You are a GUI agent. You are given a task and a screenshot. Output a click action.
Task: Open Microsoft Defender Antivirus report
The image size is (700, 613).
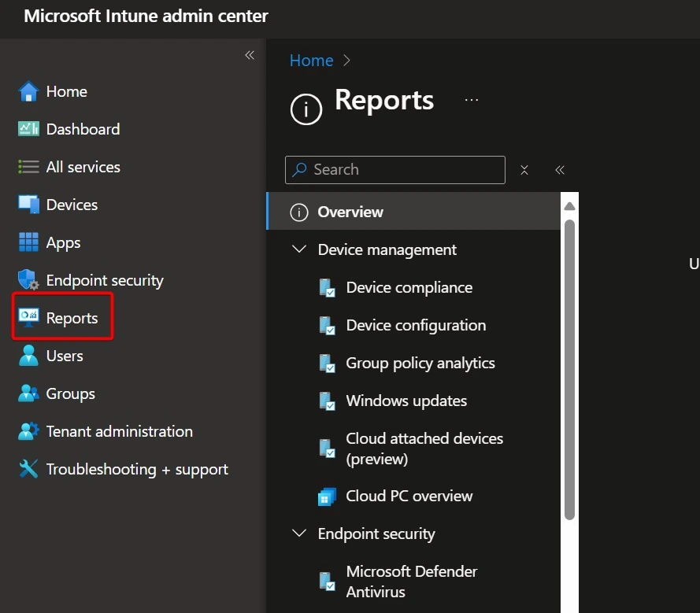click(413, 582)
